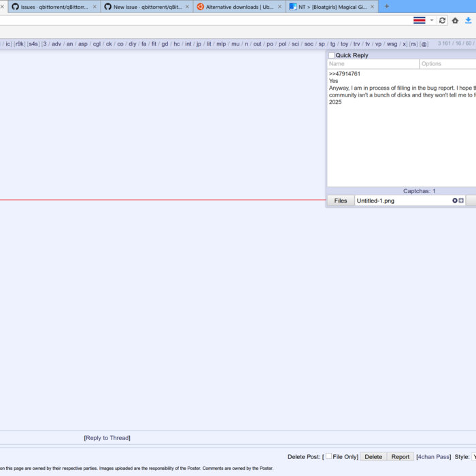Click the plus icon beside Untitled-1.png

click(x=461, y=201)
